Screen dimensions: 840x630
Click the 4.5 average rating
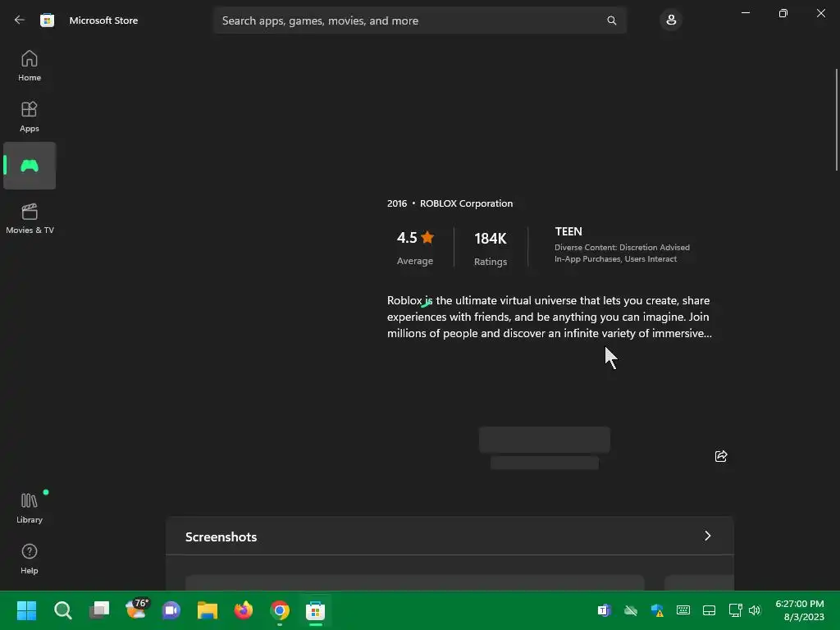[x=415, y=248]
